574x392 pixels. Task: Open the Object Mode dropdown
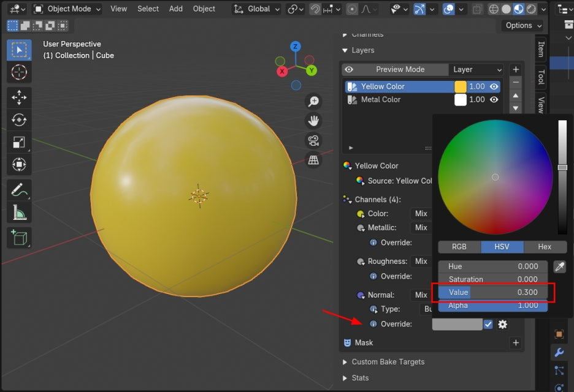[x=67, y=9]
